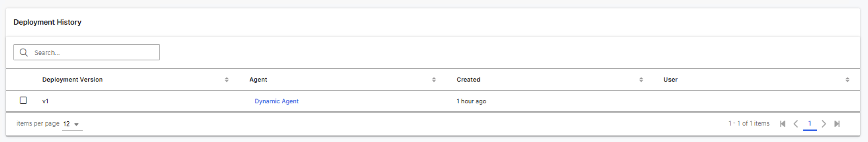The width and height of the screenshot is (868, 142).
Task: Click the User column header label
Action: [670, 80]
